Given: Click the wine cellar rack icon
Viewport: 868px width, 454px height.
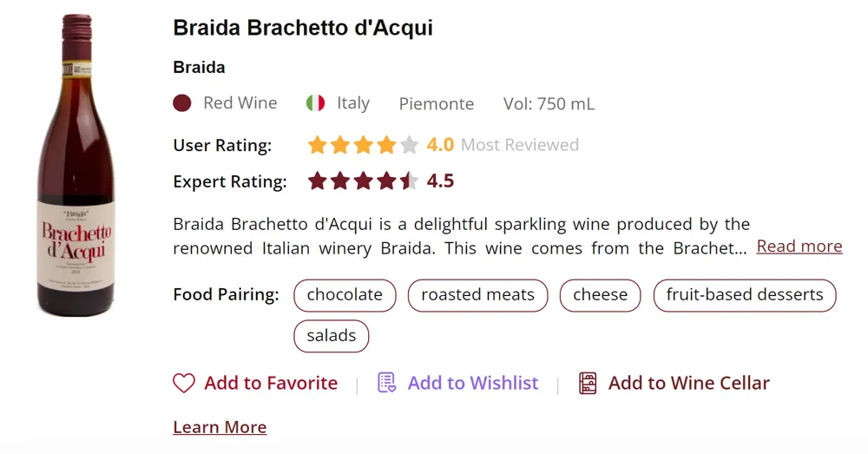Looking at the screenshot, I should point(588,384).
